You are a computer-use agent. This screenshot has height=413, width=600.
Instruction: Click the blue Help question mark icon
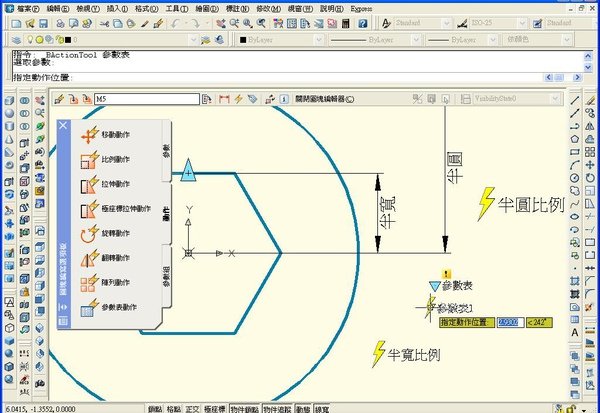coord(362,24)
